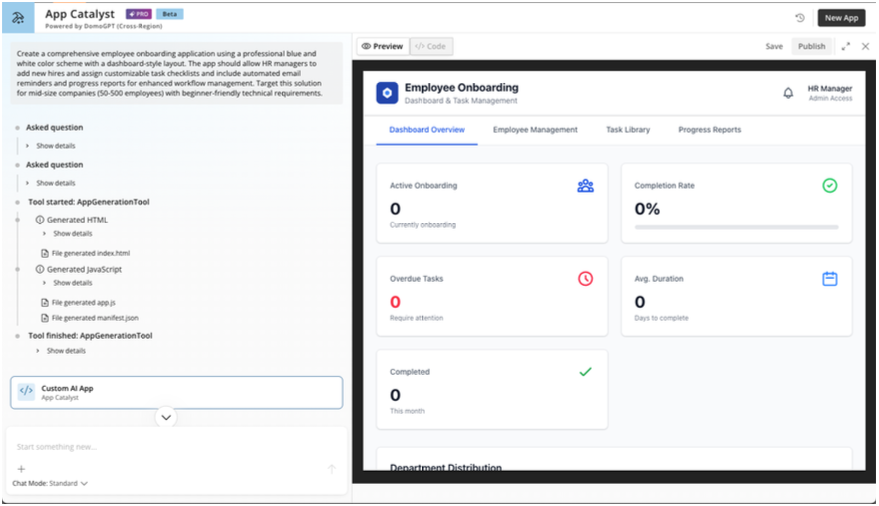Click the File generated manifest.json row
Screen dimensions: 879x506
click(90, 318)
